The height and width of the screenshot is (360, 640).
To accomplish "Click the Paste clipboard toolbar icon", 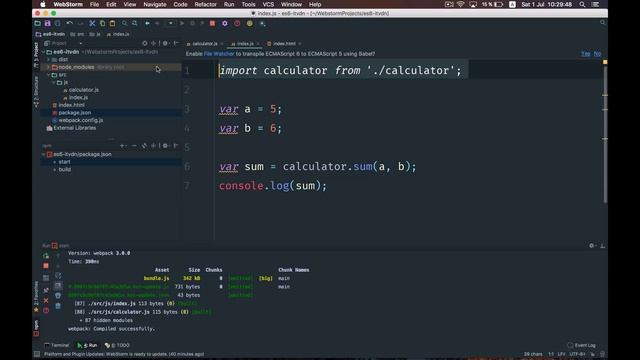I will click(112, 24).
